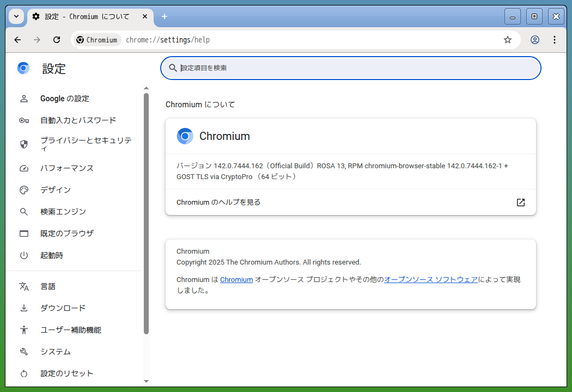
Task: Open 検索エンジン settings
Action: click(x=74, y=211)
